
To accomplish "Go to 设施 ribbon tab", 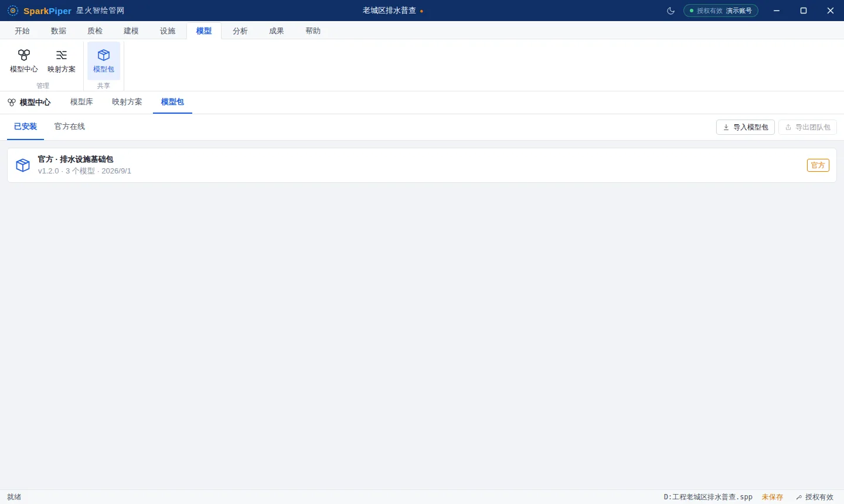I will (168, 31).
